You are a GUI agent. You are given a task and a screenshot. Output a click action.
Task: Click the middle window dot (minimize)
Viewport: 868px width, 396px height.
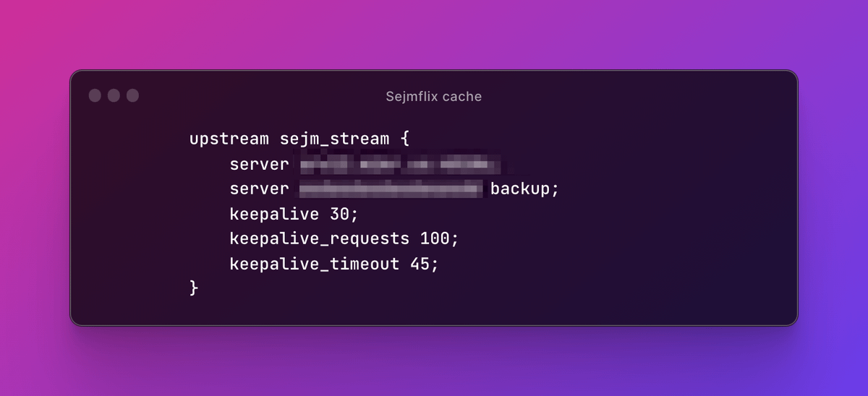pos(114,95)
